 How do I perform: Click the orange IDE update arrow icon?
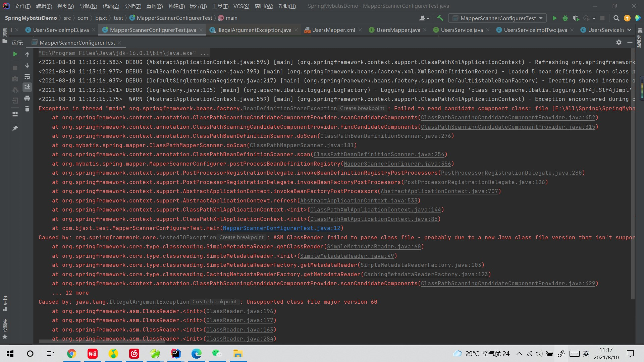627,18
